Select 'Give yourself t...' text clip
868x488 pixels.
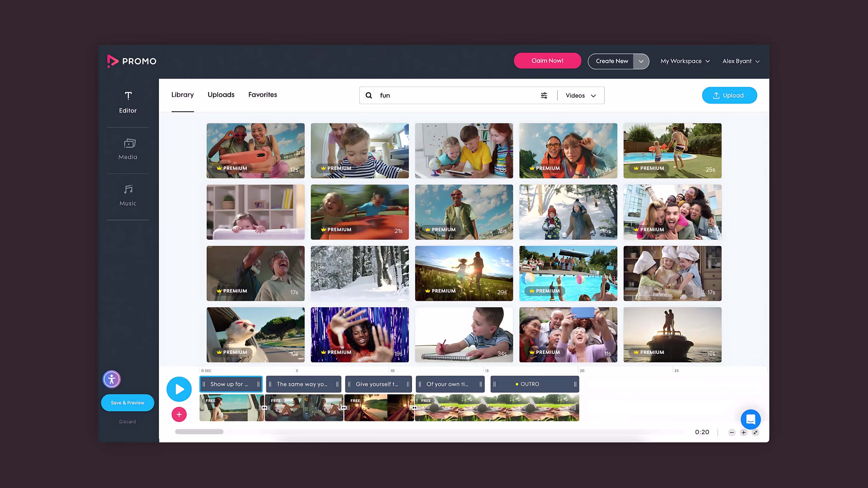(379, 384)
